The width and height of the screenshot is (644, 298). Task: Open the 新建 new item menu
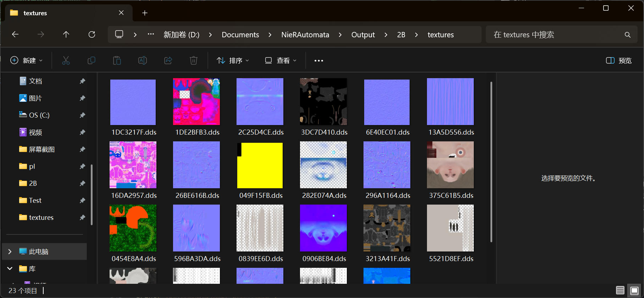(27, 61)
